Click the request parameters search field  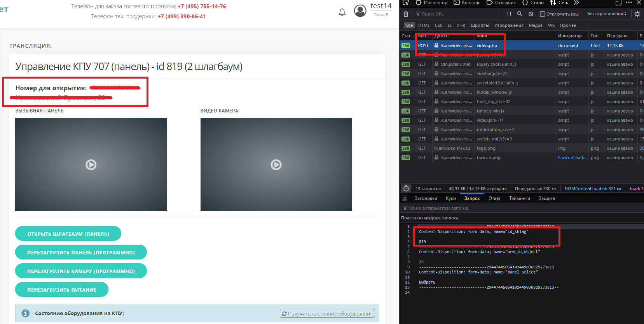coord(522,208)
